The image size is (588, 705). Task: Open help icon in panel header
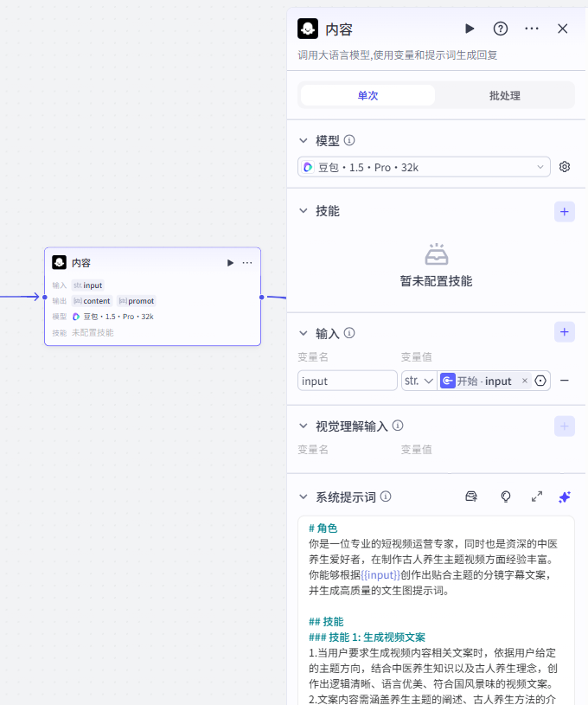tap(501, 29)
